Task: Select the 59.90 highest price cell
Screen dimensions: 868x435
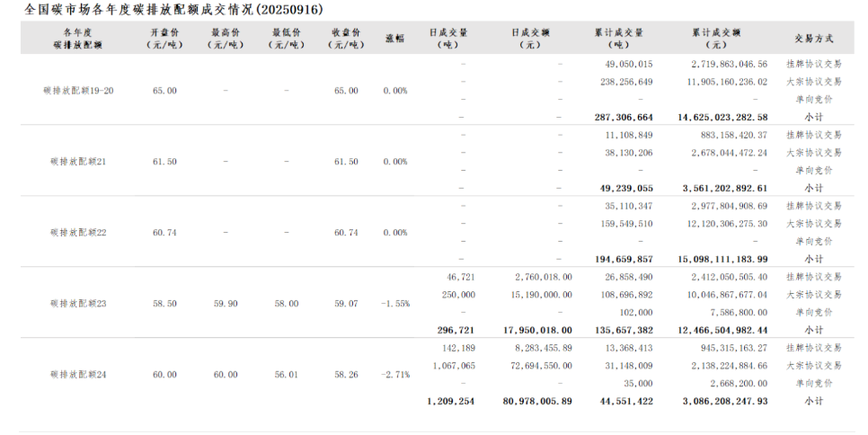Action: 226,304
